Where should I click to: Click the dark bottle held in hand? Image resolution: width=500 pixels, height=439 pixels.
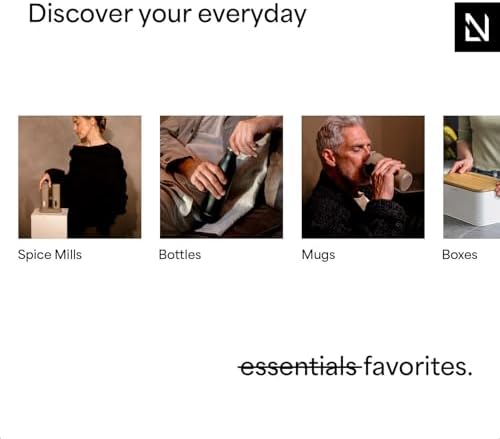[217, 183]
